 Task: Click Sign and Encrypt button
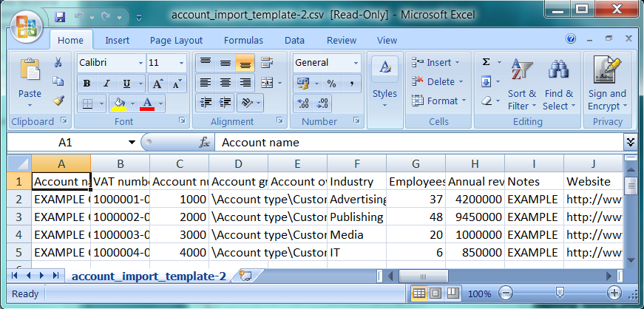tap(608, 84)
